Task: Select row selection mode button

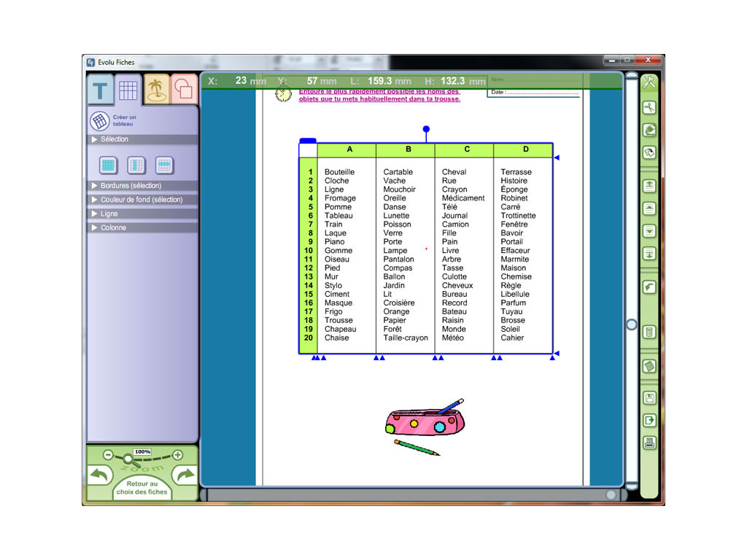Action: pos(164,166)
